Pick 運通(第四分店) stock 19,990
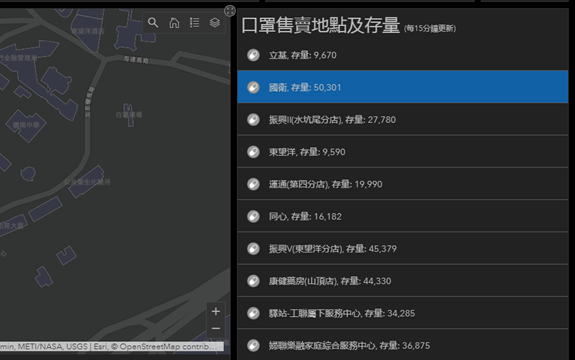 pos(403,184)
